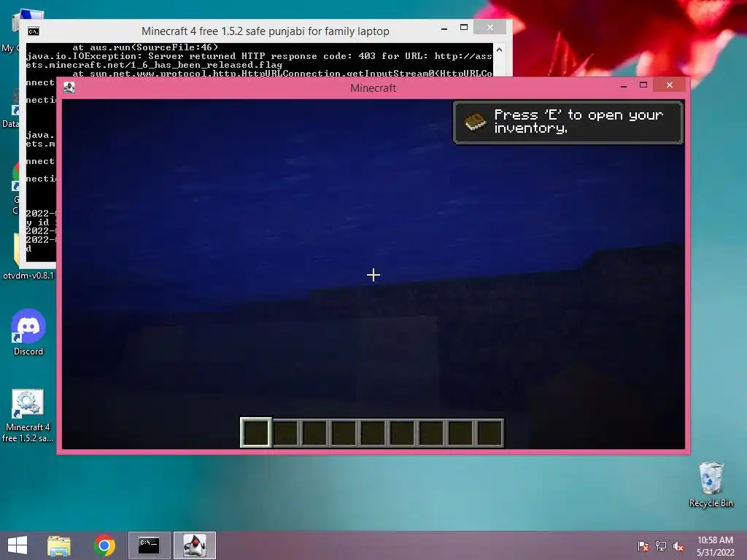Click the Action Center flag tray icon

coord(643,545)
